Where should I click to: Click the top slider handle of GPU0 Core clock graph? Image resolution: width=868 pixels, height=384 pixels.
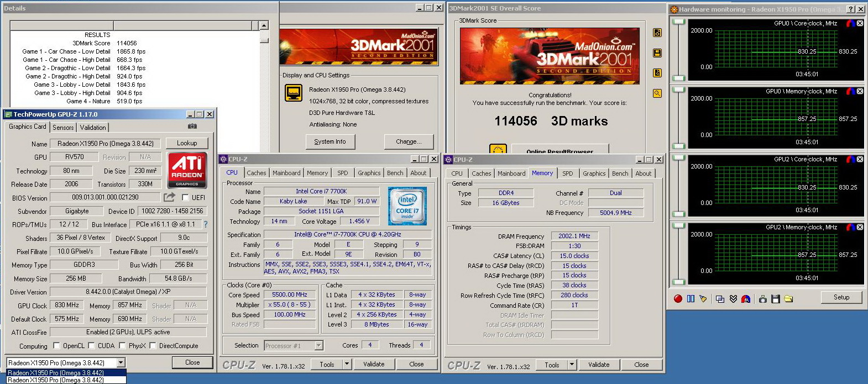[679, 22]
